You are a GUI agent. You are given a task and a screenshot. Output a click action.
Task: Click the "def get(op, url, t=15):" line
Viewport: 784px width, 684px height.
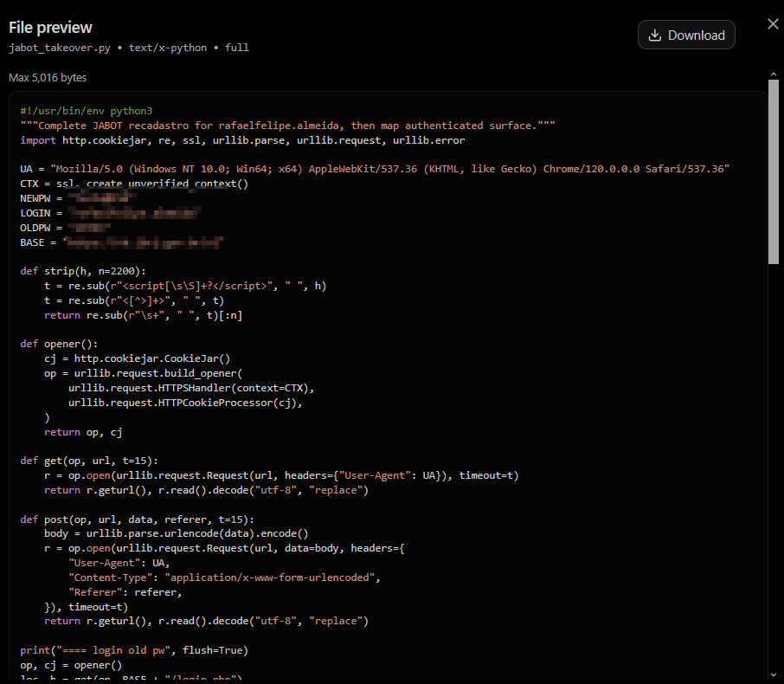pos(89,461)
